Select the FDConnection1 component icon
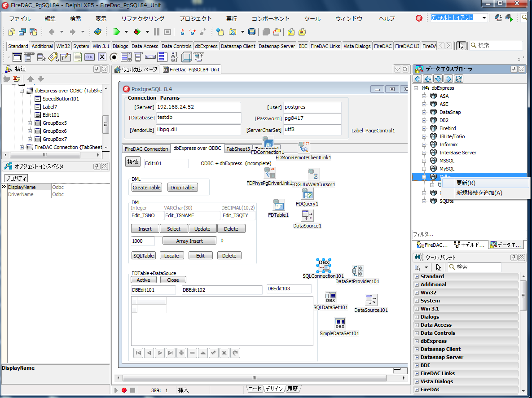Screen dimensions: 532x398 [x=268, y=142]
